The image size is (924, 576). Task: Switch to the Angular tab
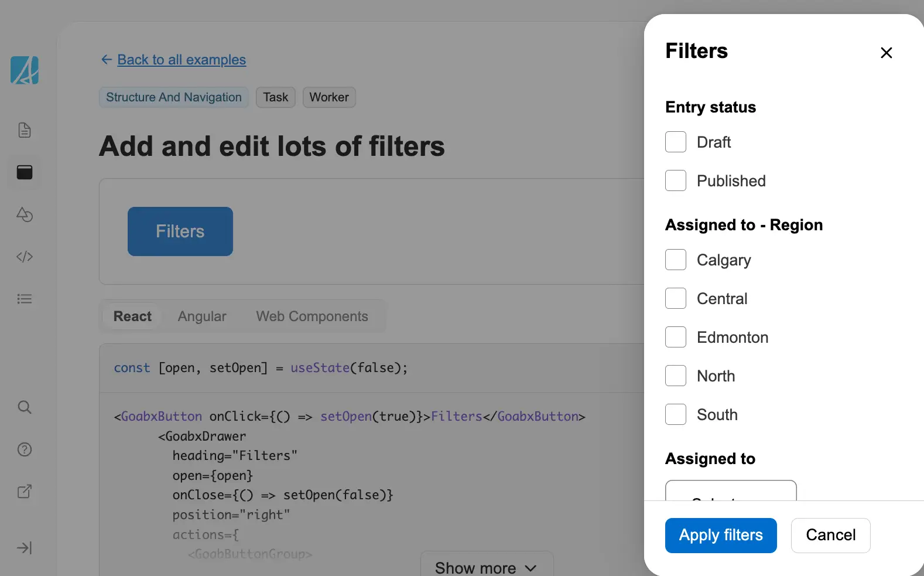tap(202, 316)
